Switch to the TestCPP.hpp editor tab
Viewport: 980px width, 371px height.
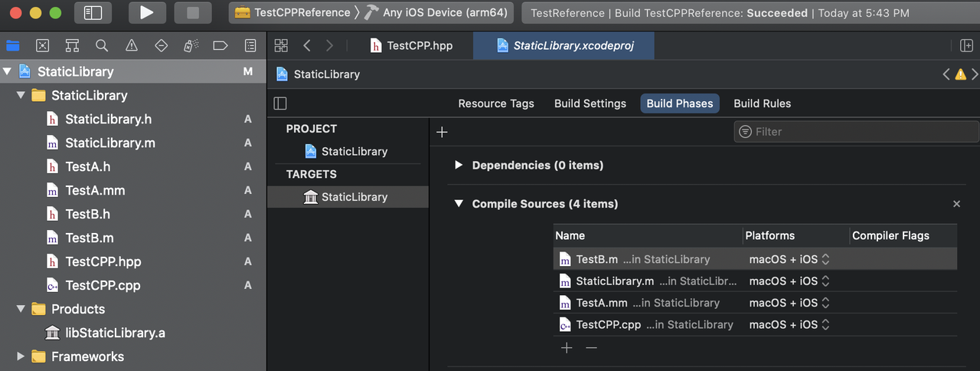pyautogui.click(x=411, y=45)
